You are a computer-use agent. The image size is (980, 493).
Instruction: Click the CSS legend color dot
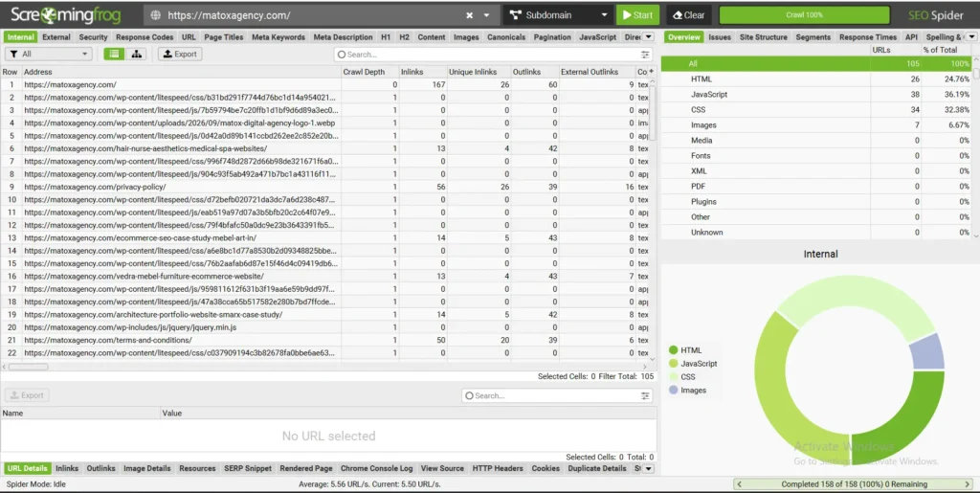pyautogui.click(x=673, y=377)
